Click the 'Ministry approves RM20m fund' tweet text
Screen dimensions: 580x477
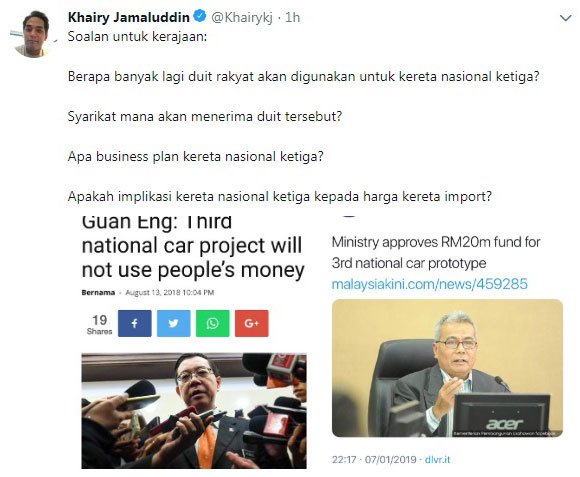(x=436, y=253)
